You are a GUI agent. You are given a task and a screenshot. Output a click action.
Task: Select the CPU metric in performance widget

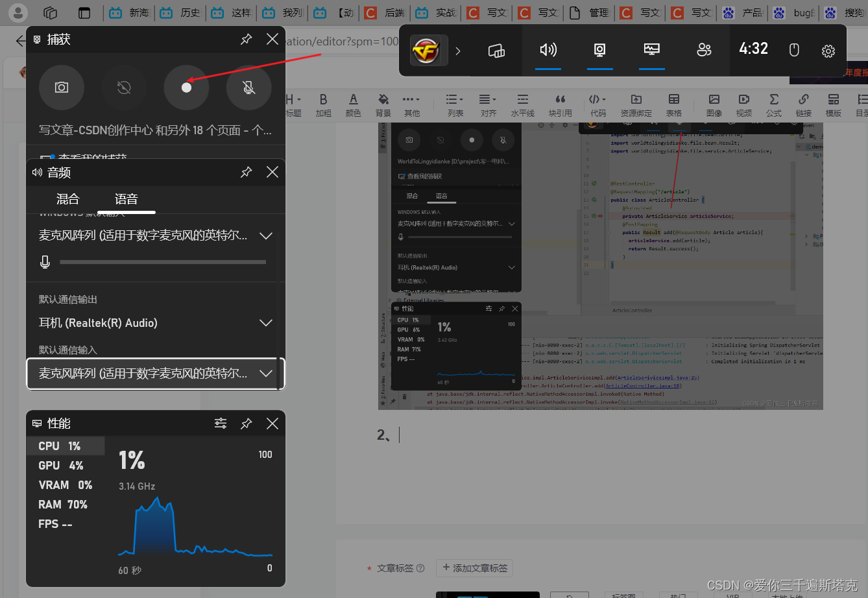(x=66, y=446)
